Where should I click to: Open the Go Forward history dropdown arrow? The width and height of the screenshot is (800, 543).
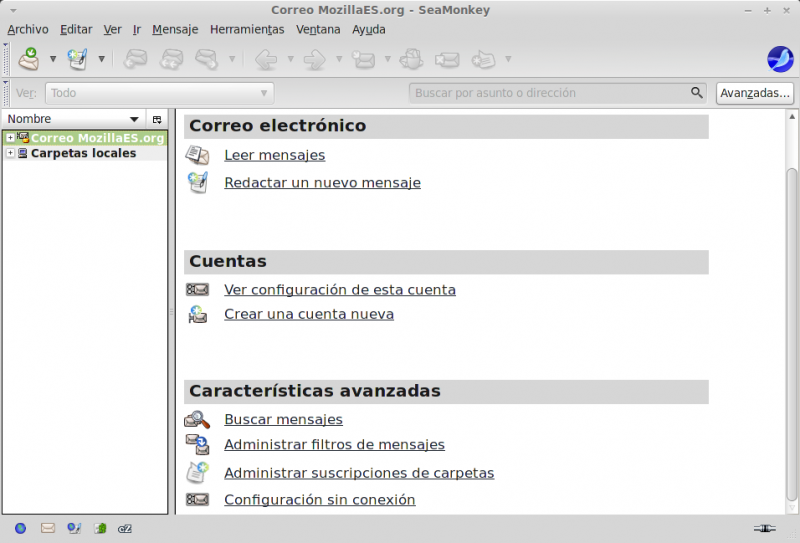[x=339, y=59]
